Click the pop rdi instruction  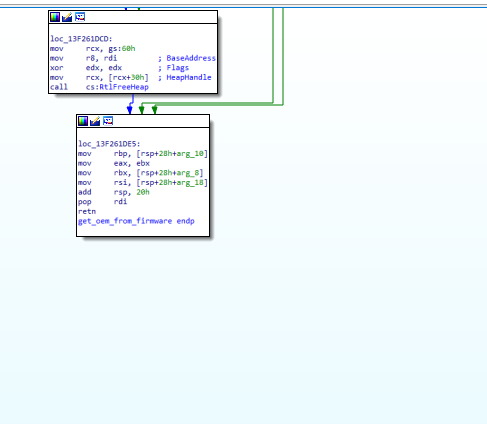(x=103, y=202)
